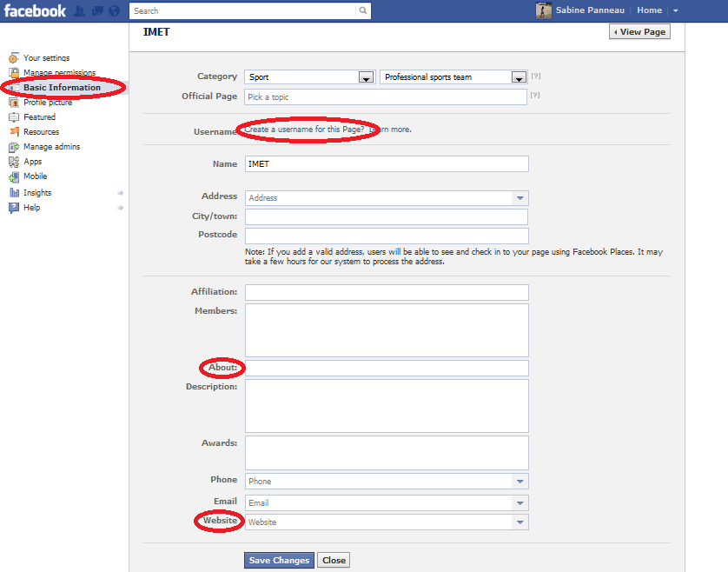Open Mobile section
This screenshot has width=728, height=572.
(x=36, y=176)
